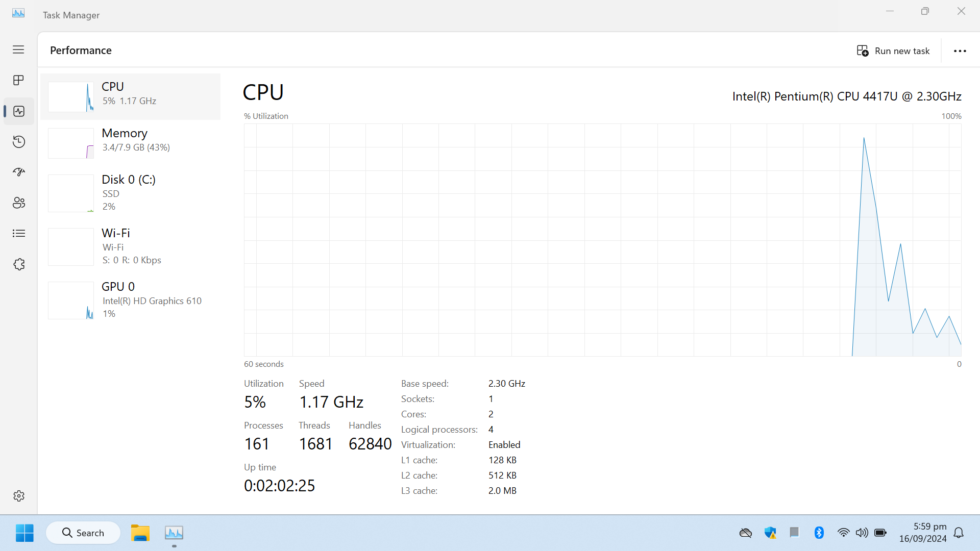This screenshot has height=551, width=980.
Task: Open the Users page icon
Action: [19, 203]
